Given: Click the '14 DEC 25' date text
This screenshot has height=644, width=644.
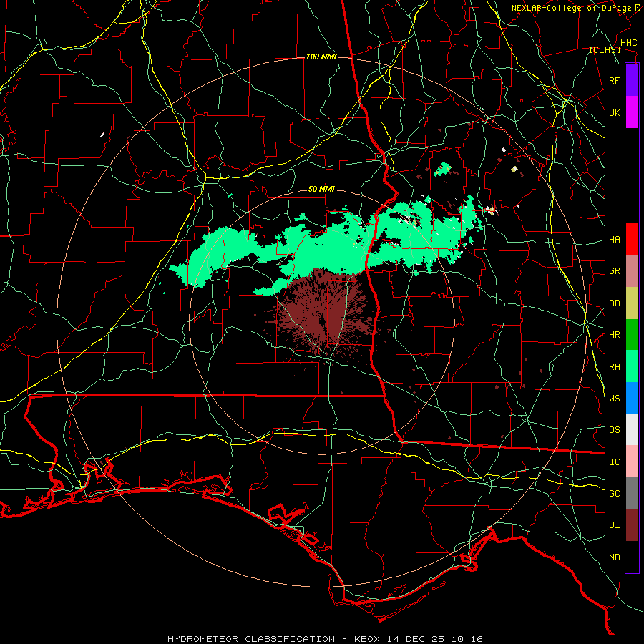Looking at the screenshot, I should (x=416, y=639).
